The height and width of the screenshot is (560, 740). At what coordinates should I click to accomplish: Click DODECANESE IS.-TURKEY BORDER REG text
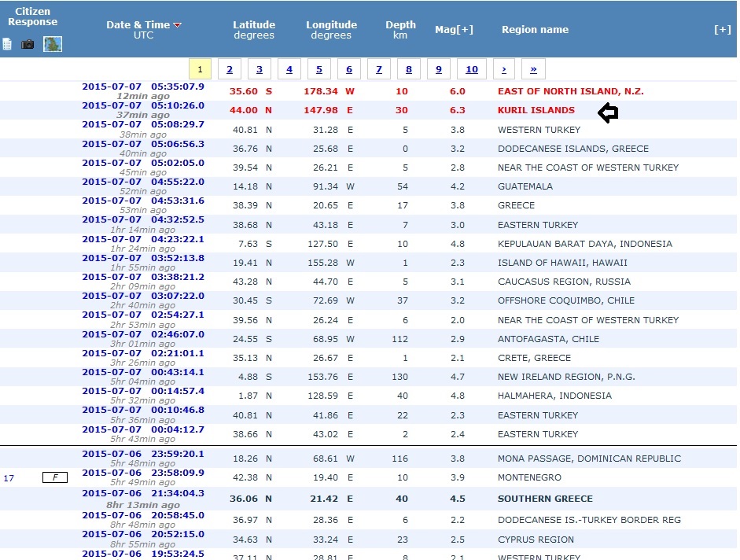589,520
